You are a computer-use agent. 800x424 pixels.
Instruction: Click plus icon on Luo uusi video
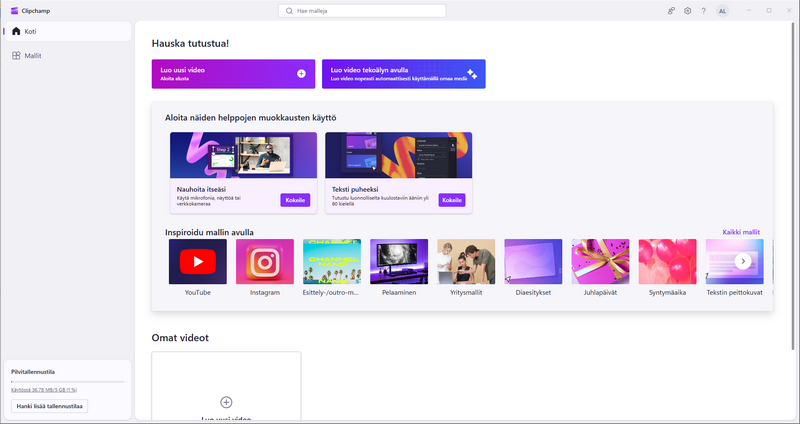[302, 73]
